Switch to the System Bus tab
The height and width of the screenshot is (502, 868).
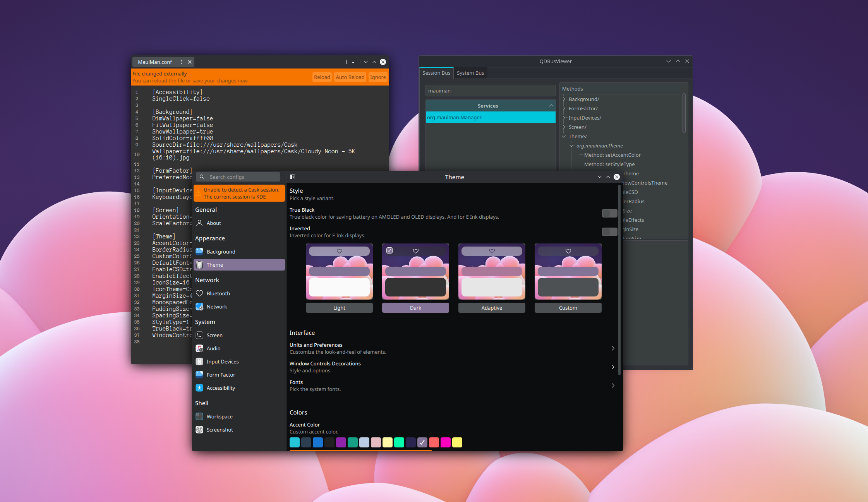click(470, 73)
